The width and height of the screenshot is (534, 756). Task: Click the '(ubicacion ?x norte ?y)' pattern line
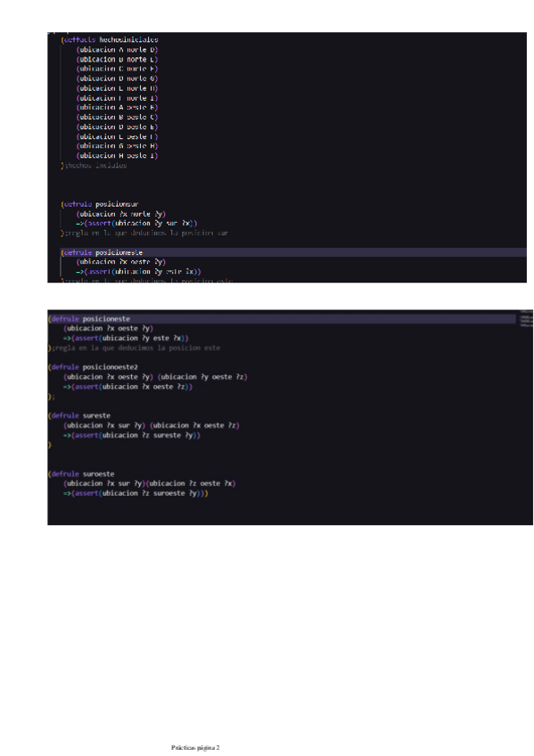121,214
